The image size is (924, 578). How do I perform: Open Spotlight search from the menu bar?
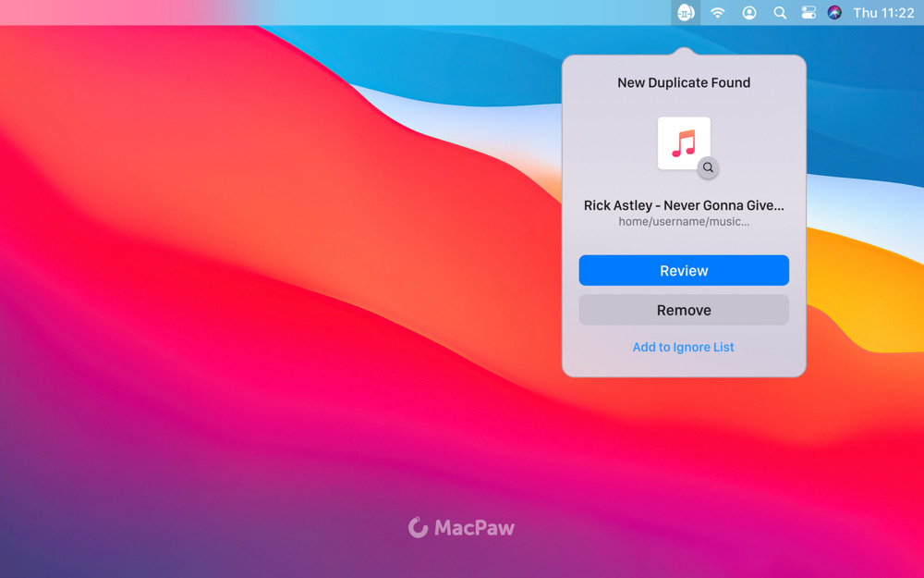780,13
